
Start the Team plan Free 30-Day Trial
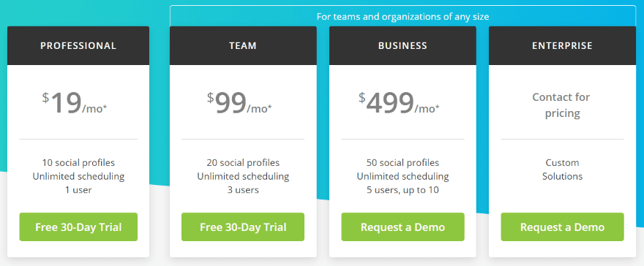(243, 227)
